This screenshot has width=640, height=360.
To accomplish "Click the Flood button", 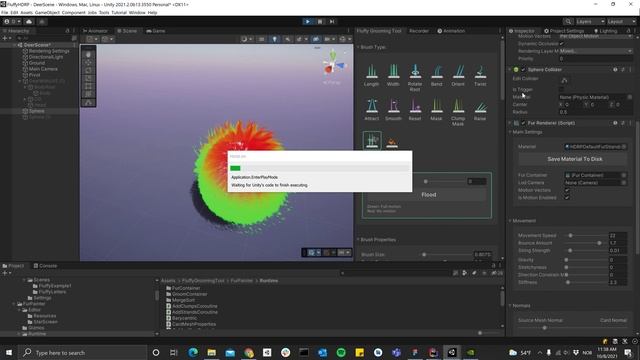I will (428, 195).
